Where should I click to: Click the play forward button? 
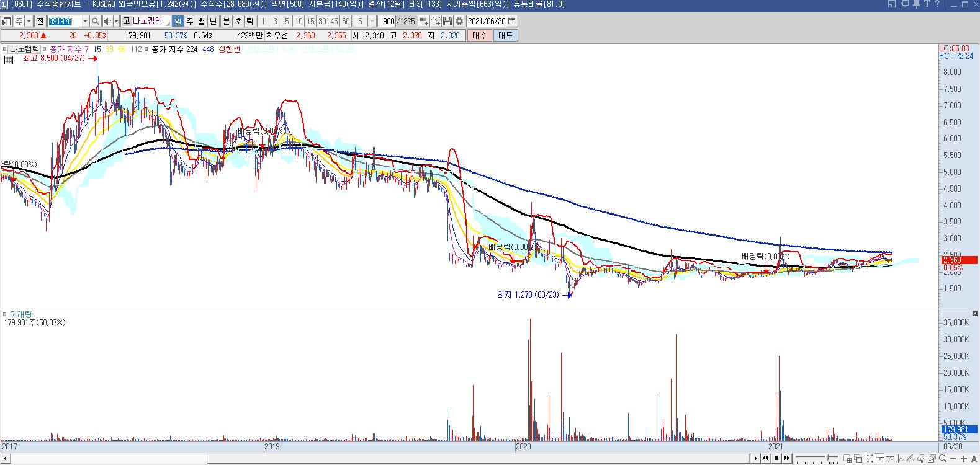point(756,458)
